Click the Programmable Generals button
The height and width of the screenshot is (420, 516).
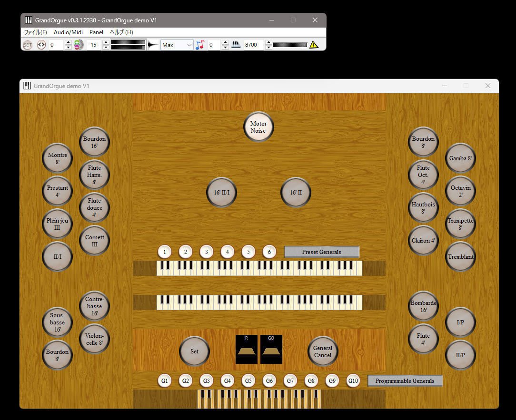pos(405,381)
